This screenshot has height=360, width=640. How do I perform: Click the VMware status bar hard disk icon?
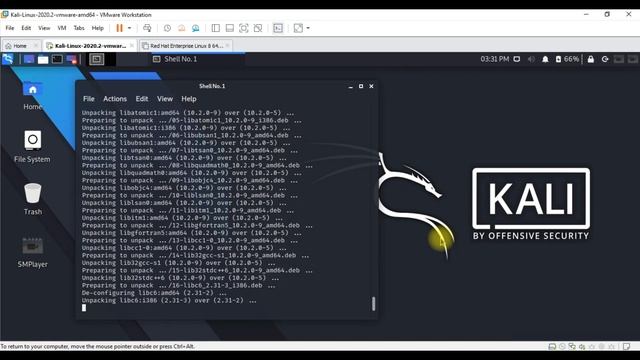(552, 347)
